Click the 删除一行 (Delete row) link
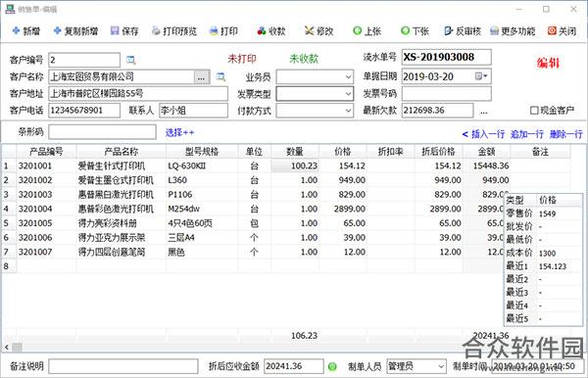This screenshot has width=588, height=378. pyautogui.click(x=565, y=134)
